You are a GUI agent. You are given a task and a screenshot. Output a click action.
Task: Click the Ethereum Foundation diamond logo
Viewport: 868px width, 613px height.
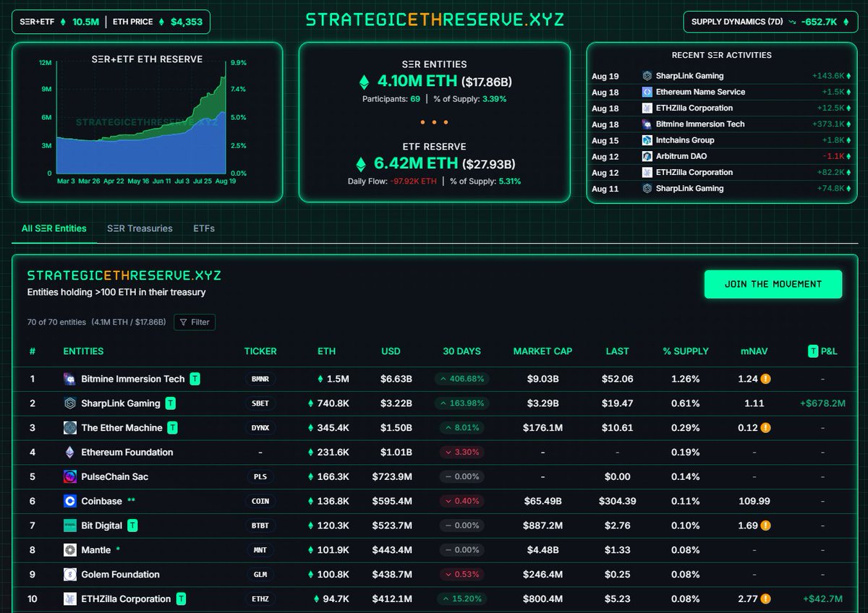pyautogui.click(x=70, y=453)
